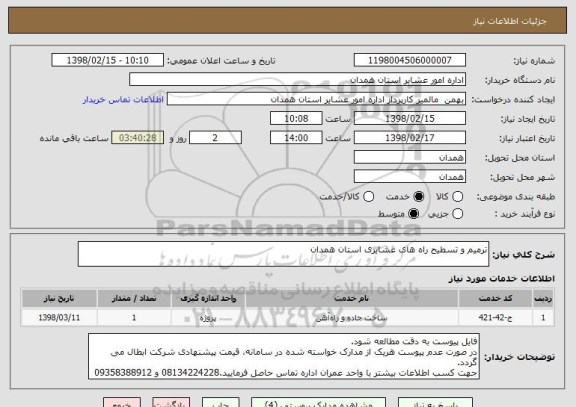Screen dimensions: 576x407
Task: Click the تعداد / مقدار column header
Action: [134, 298]
